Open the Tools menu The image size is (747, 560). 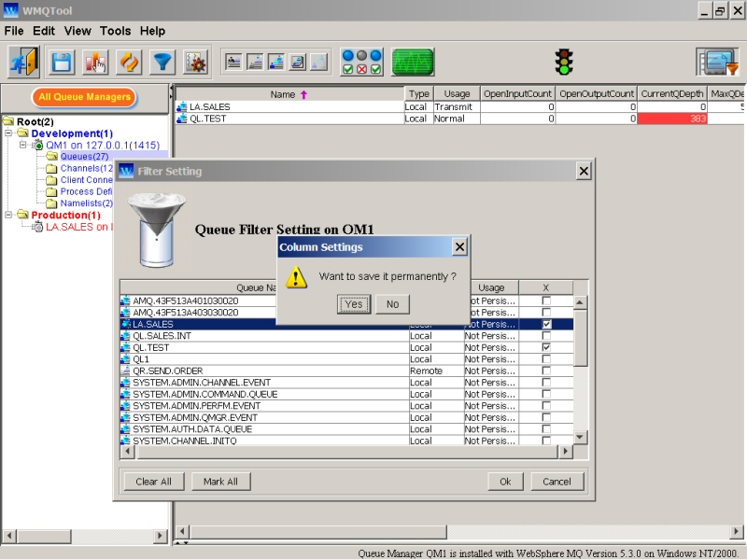tap(115, 31)
